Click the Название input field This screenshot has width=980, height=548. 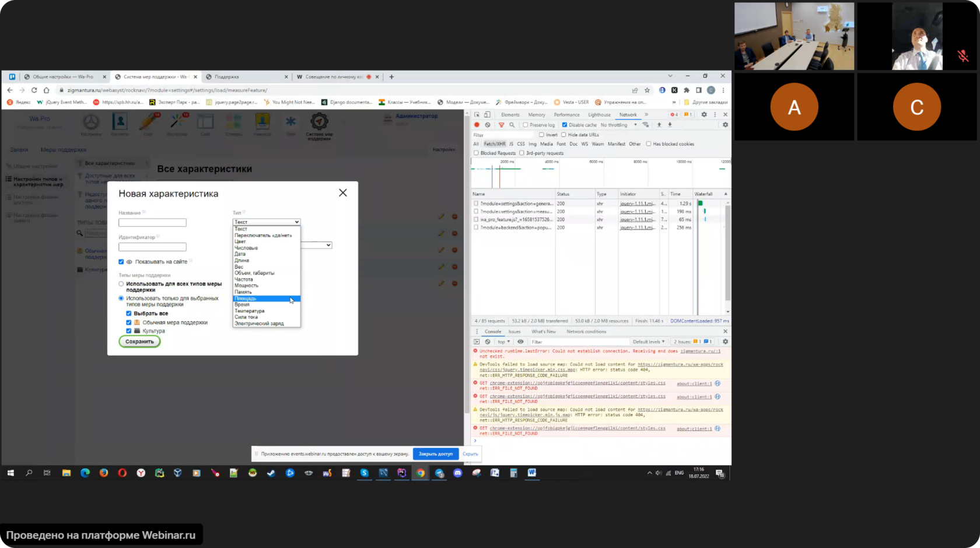[x=152, y=223]
